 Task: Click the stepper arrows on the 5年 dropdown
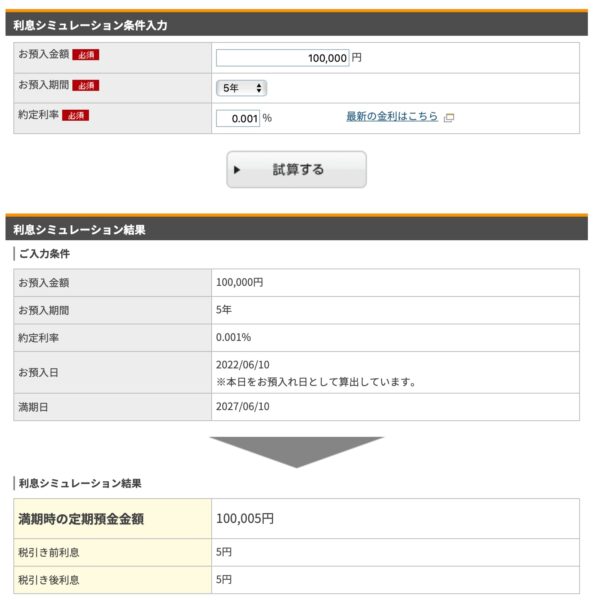[x=259, y=88]
